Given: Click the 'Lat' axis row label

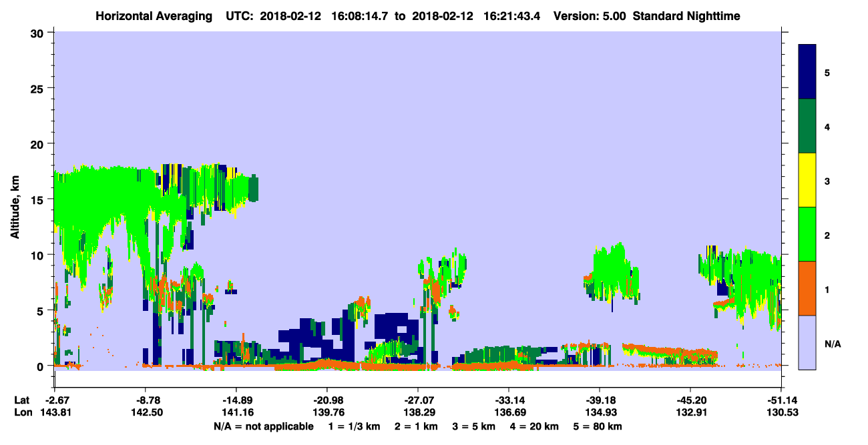Looking at the screenshot, I should [21, 400].
